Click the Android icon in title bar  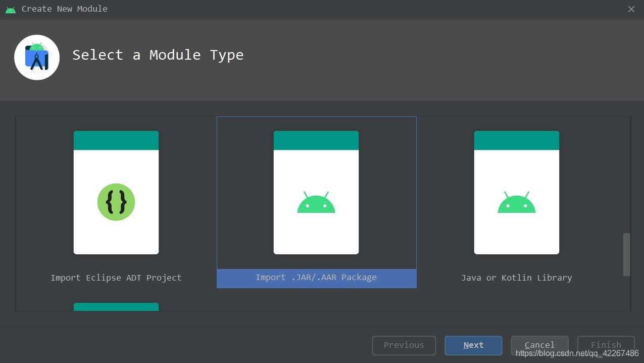click(x=11, y=9)
